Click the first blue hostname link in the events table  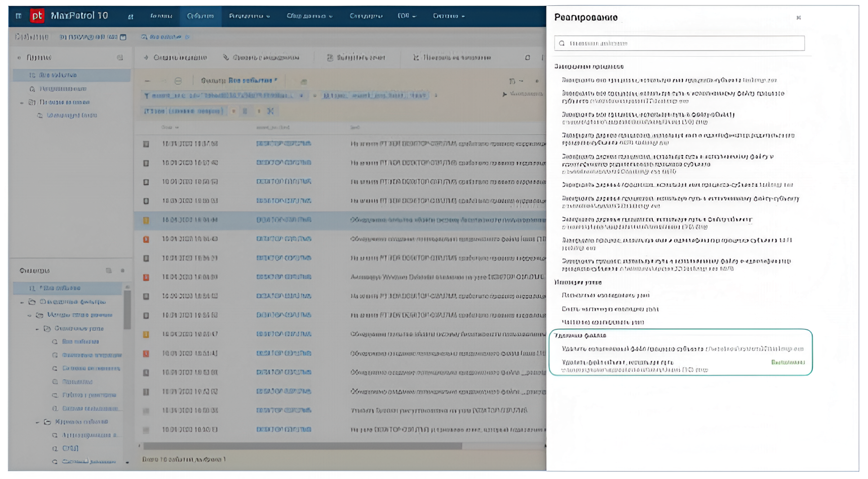tap(283, 144)
